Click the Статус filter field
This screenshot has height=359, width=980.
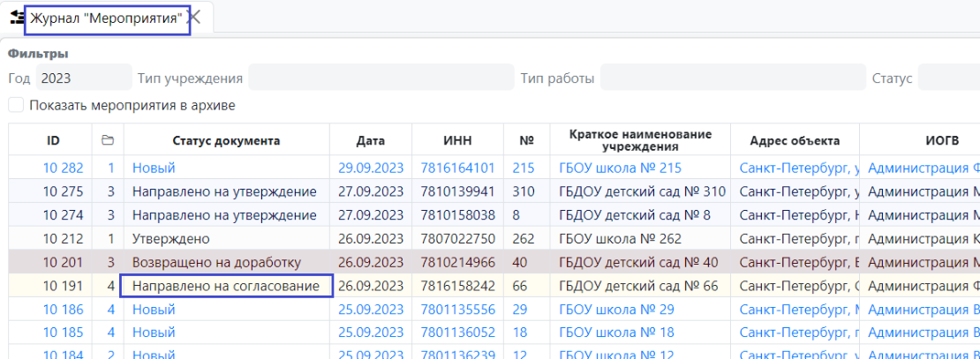pyautogui.click(x=948, y=78)
